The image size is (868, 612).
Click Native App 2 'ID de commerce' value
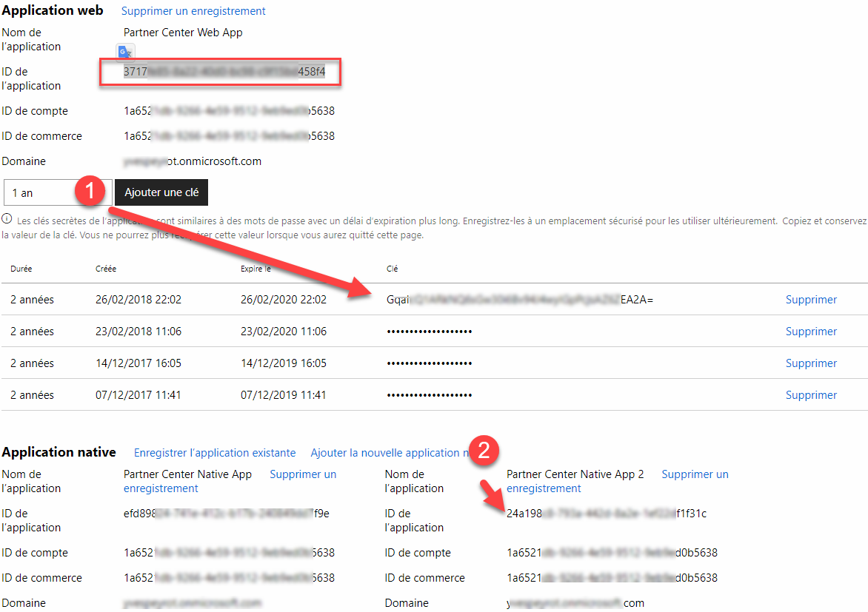612,578
